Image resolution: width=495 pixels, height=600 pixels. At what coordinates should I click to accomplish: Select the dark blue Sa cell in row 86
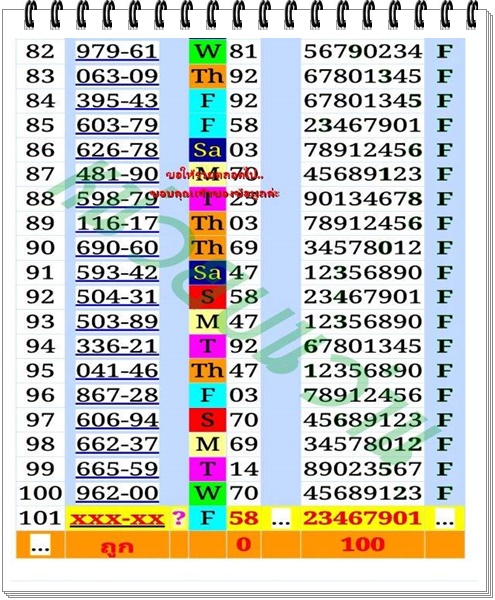[x=207, y=150]
